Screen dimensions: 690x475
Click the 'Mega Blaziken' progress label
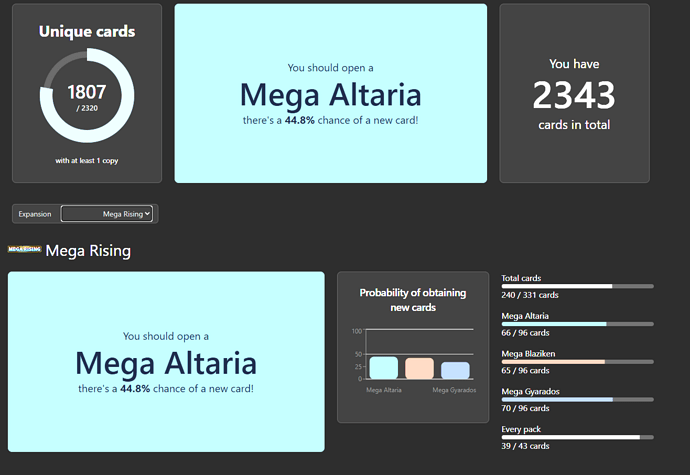click(x=528, y=353)
